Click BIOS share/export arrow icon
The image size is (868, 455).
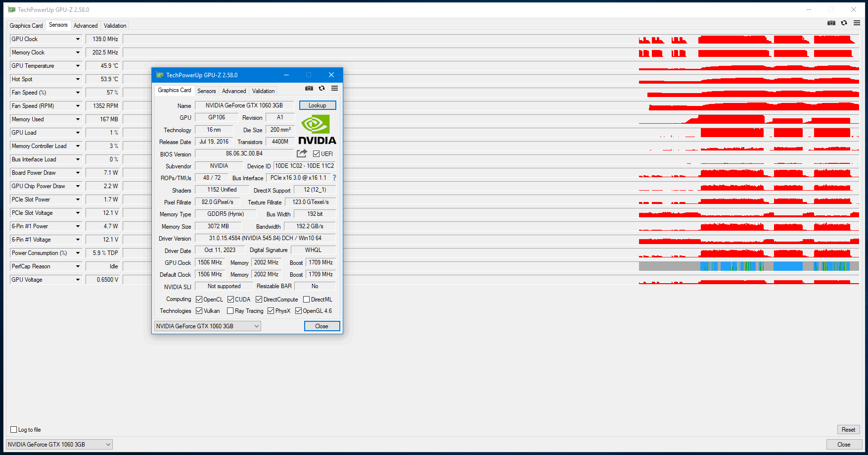click(302, 153)
